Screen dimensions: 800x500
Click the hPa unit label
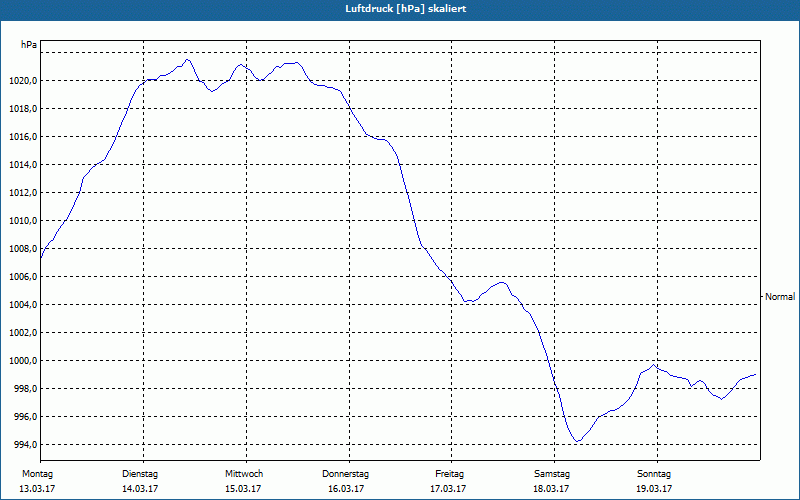[29, 45]
